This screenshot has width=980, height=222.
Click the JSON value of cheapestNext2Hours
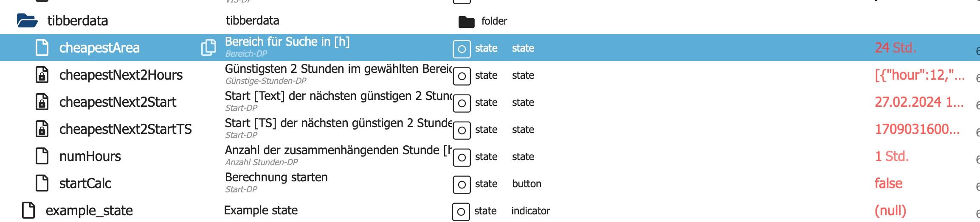click(x=919, y=75)
